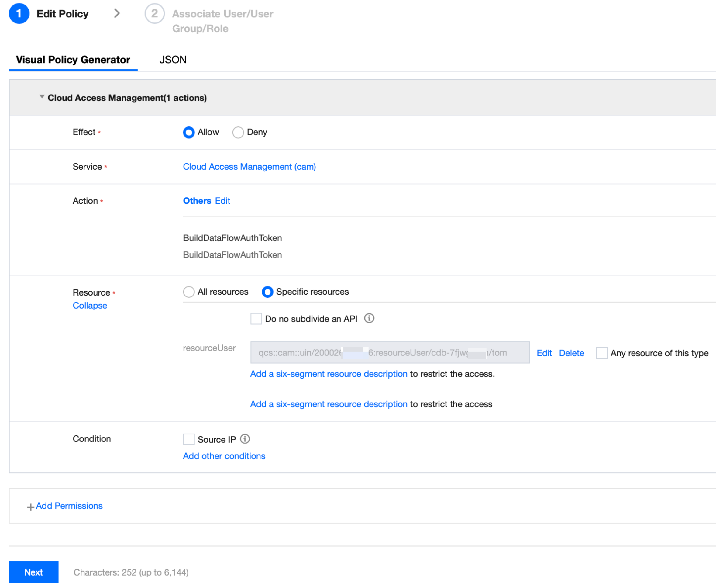Enable the Source IP condition checkbox
Image resolution: width=716 pixels, height=588 pixels.
click(188, 439)
